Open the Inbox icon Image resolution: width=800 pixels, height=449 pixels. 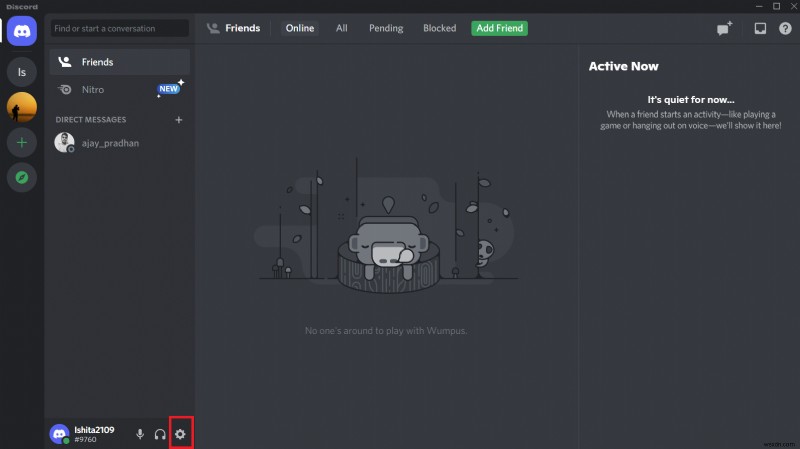coord(760,28)
